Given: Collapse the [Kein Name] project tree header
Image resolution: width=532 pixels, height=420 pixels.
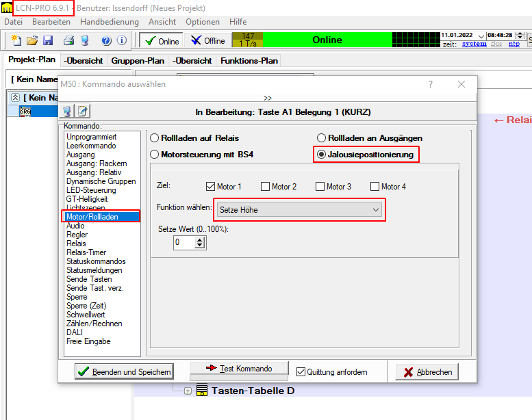Looking at the screenshot, I should pos(14,98).
